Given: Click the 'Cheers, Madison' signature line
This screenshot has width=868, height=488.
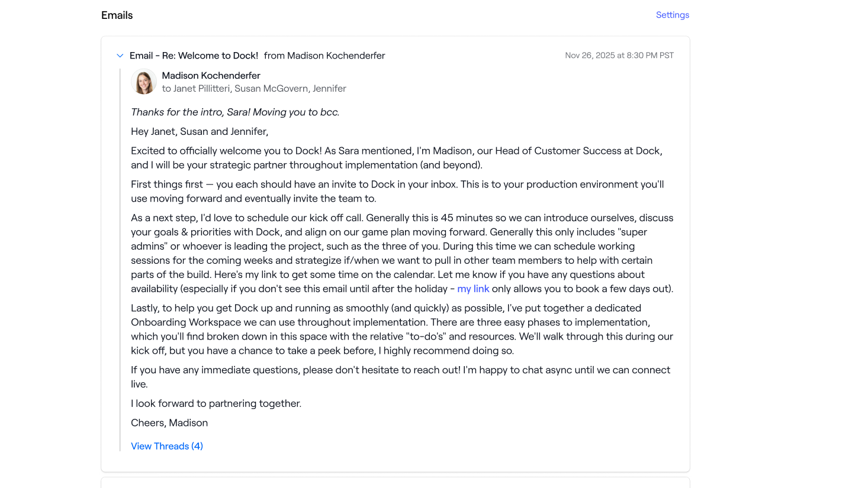Looking at the screenshot, I should (169, 423).
